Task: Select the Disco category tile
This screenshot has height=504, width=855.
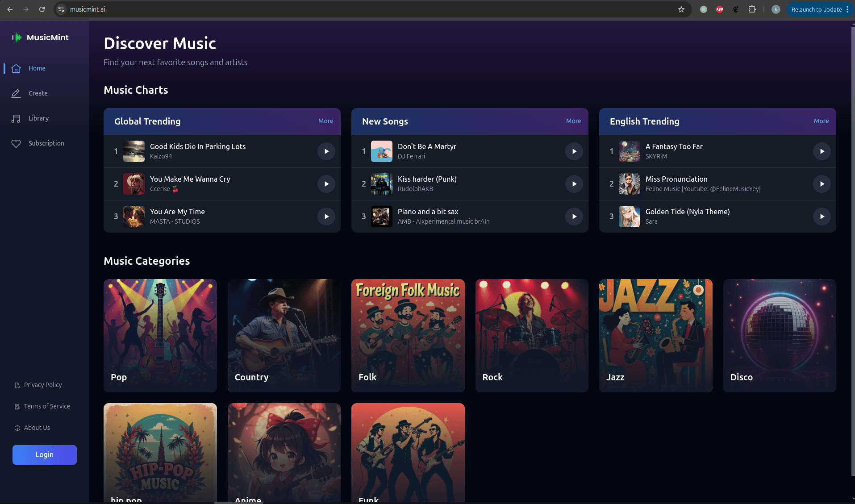Action: [x=779, y=336]
